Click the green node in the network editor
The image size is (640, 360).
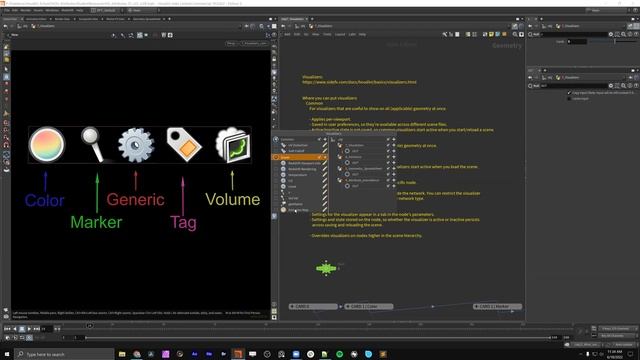pos(326,268)
